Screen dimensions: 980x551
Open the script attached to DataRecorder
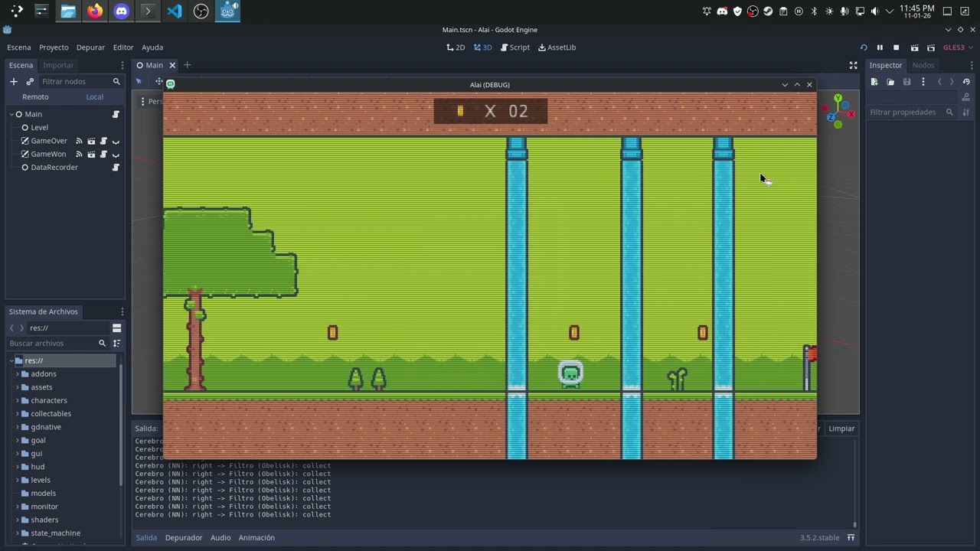116,167
